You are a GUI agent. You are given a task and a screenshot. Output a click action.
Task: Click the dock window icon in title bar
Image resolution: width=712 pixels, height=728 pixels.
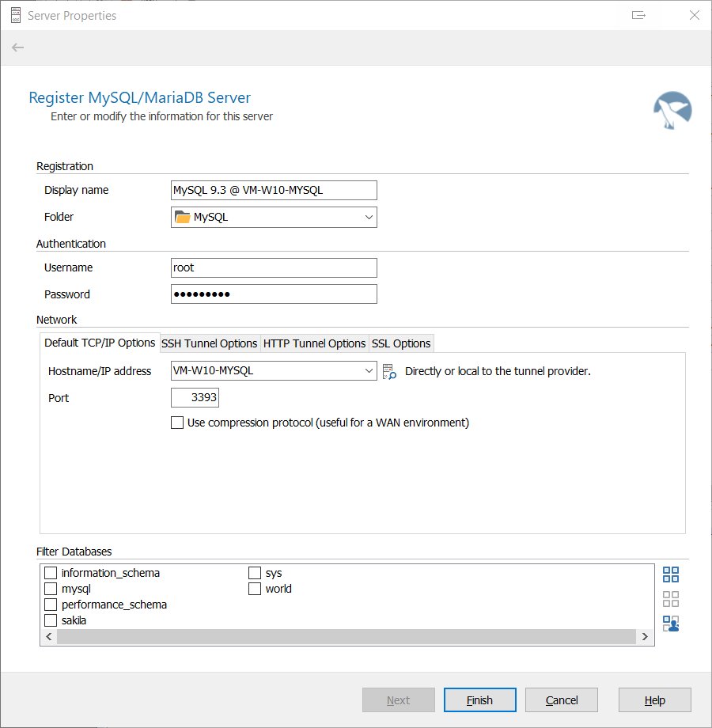(x=639, y=15)
